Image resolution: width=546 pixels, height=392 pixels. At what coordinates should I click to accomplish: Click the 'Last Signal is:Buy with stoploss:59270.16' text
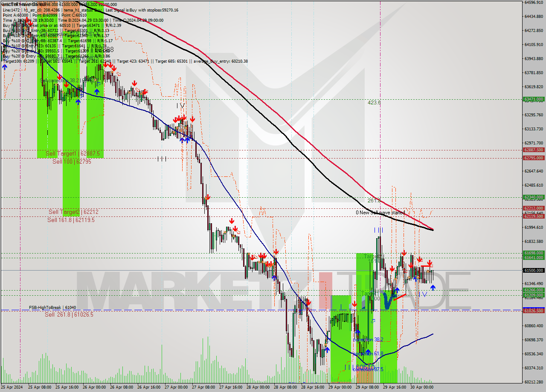(142, 10)
